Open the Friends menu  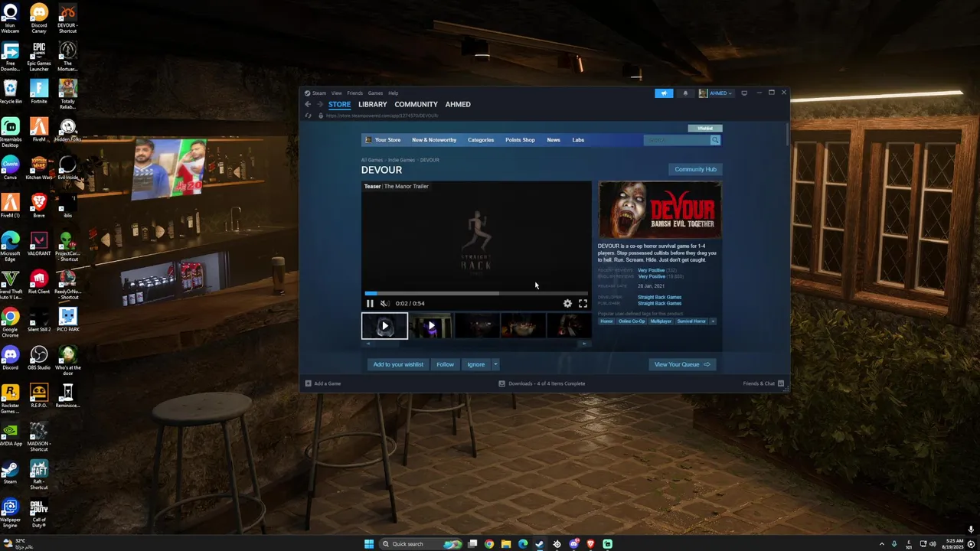click(x=354, y=93)
